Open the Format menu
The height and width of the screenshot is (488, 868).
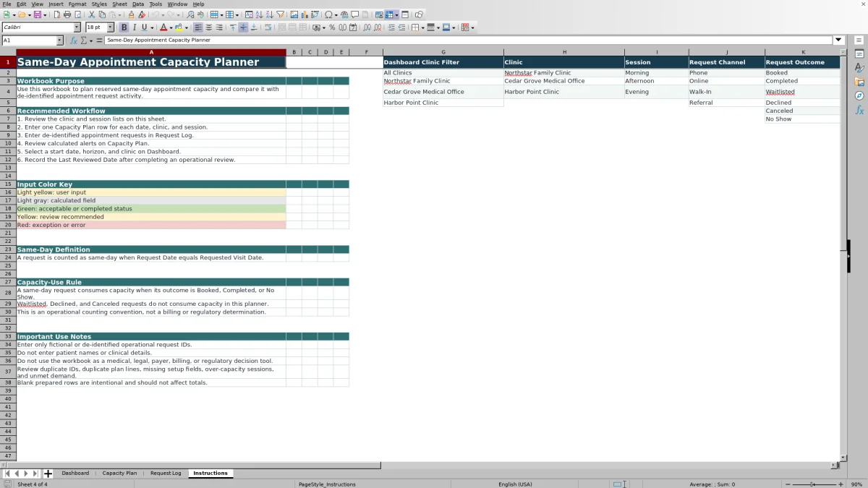pyautogui.click(x=77, y=4)
